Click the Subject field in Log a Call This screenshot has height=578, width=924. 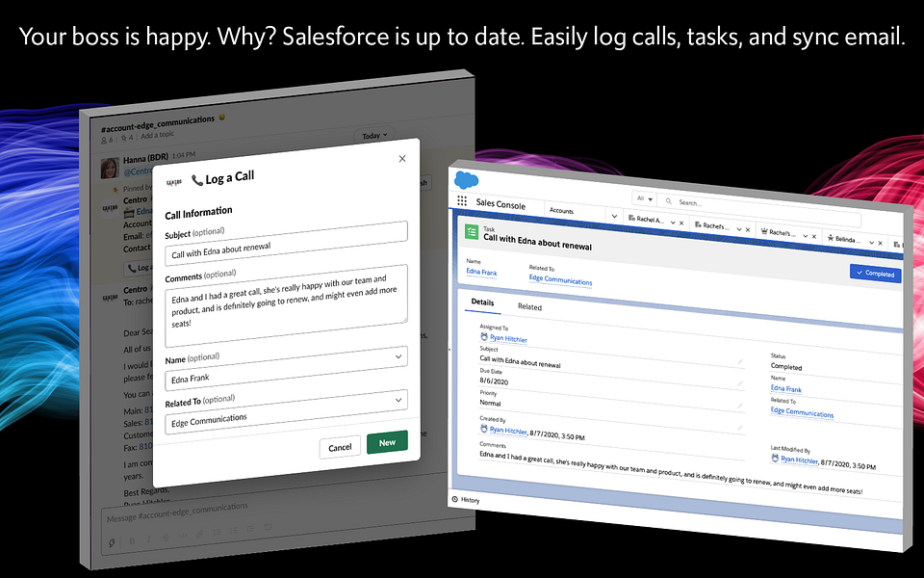click(286, 243)
